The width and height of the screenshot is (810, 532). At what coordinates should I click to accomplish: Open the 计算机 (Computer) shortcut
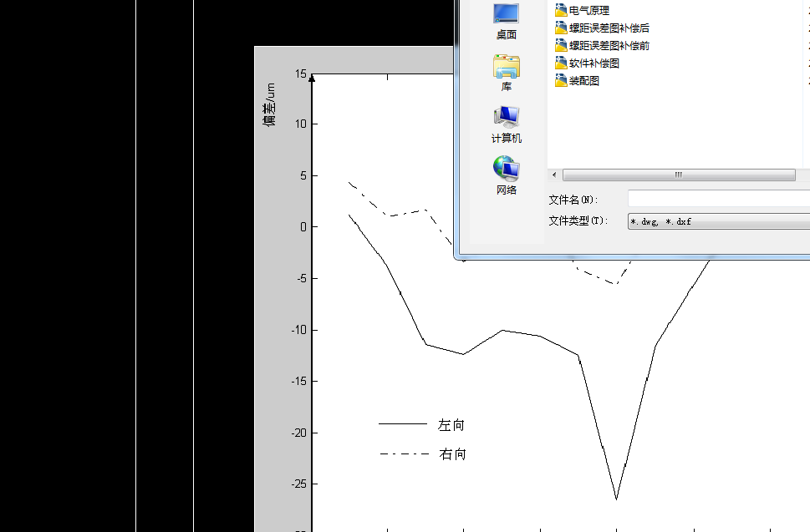pyautogui.click(x=507, y=124)
